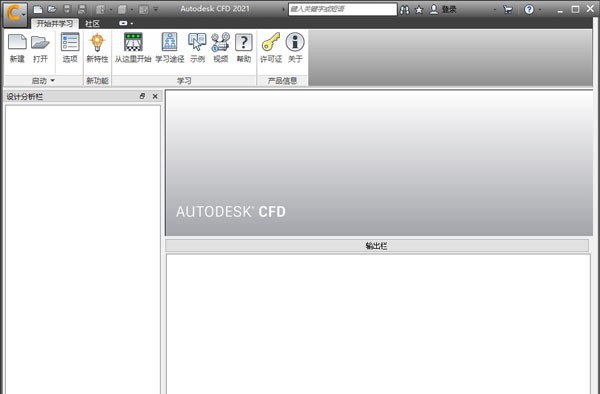This screenshot has height=394, width=600.
Task: Close the 设计分析栏 panel
Action: click(155, 96)
